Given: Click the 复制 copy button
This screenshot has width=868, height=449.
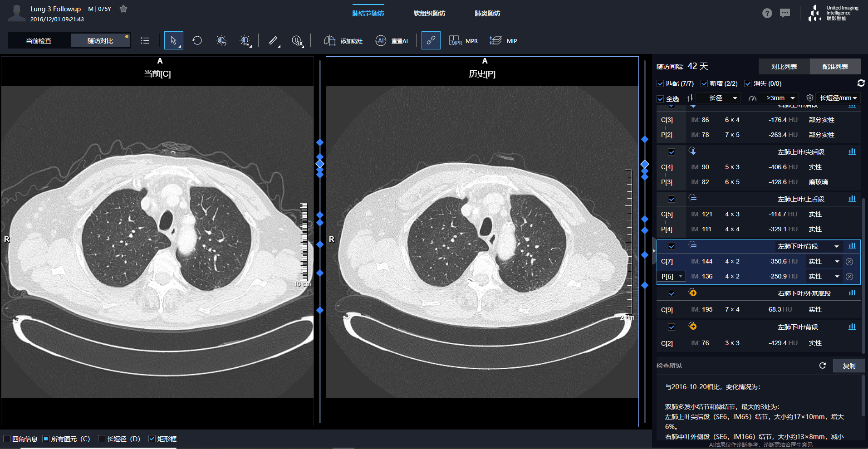Looking at the screenshot, I should tap(849, 366).
